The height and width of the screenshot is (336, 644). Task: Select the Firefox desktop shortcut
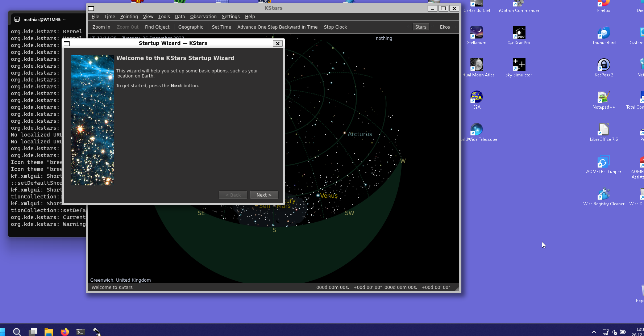coord(604,7)
